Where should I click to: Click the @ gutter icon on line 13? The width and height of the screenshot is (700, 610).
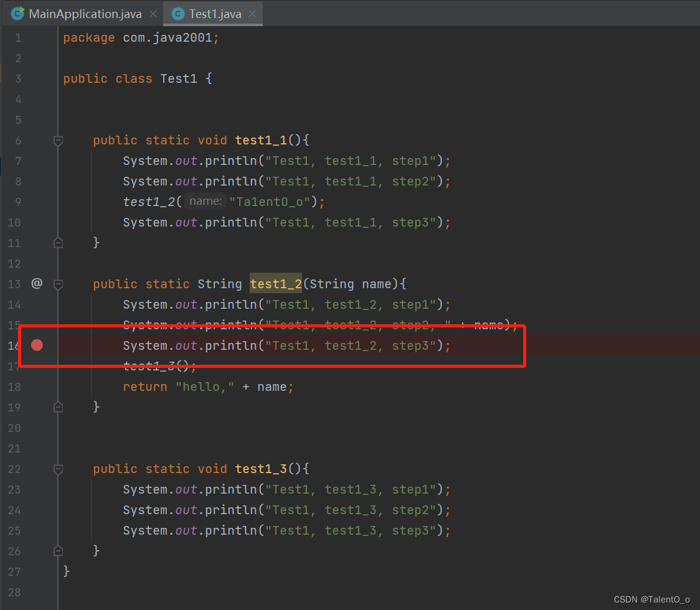pos(37,283)
